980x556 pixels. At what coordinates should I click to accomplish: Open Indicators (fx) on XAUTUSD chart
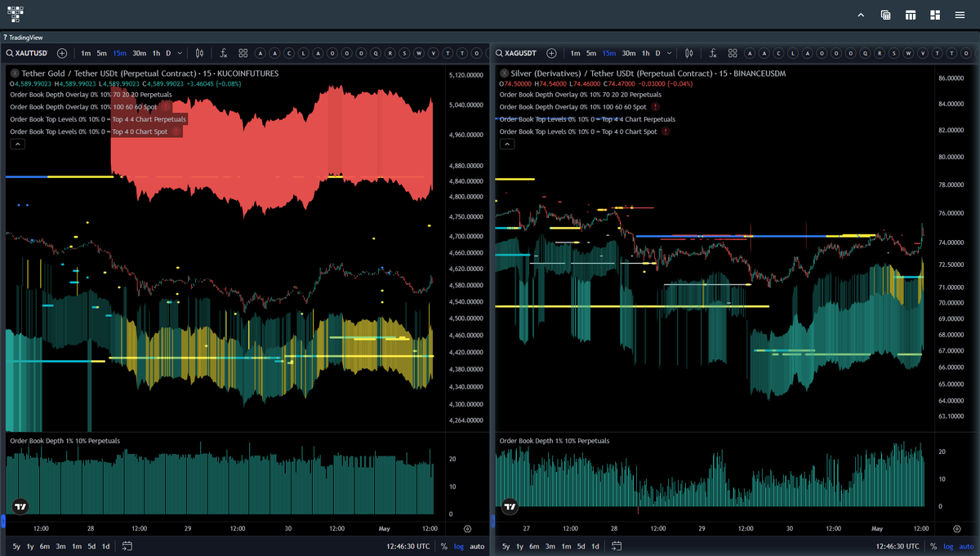tap(224, 53)
